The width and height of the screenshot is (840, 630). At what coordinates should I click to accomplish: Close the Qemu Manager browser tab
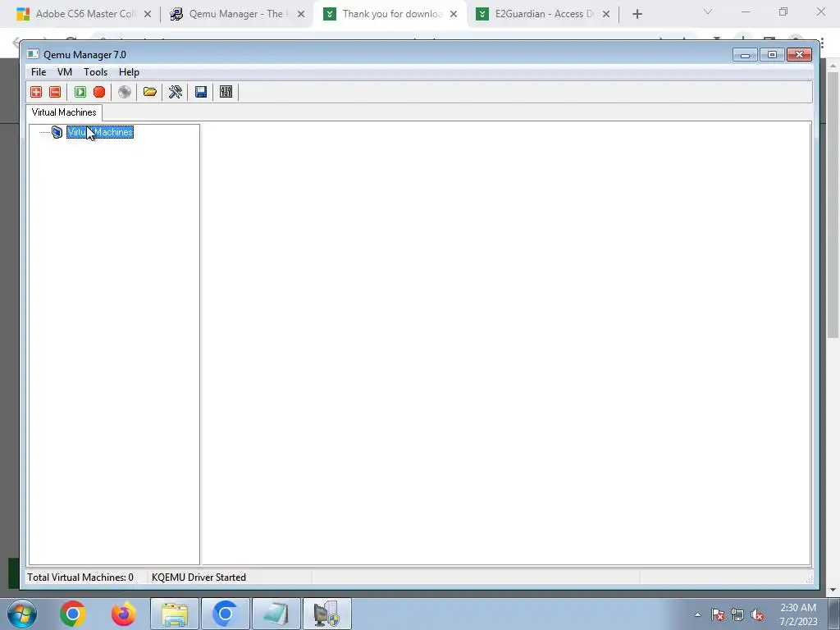301,15
